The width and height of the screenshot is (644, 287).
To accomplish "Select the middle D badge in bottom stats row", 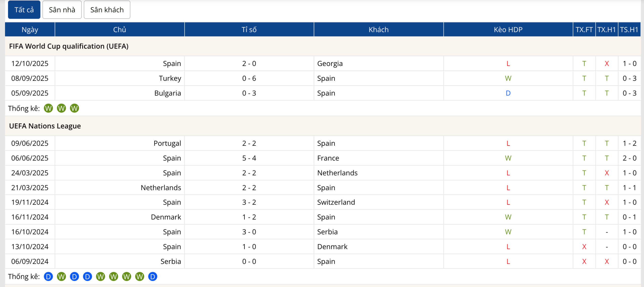I will (87, 276).
